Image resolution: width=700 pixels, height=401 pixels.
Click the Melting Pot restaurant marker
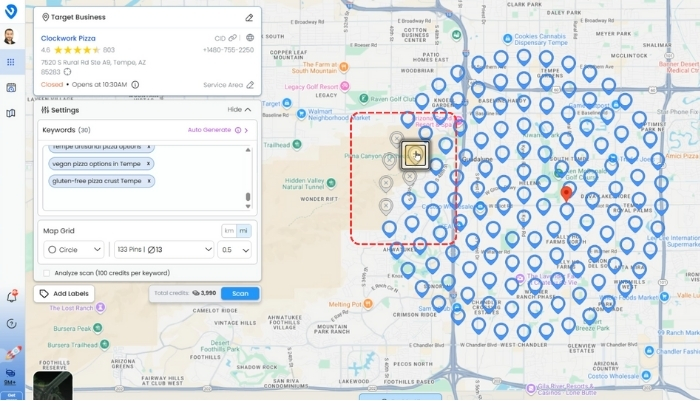(x=368, y=304)
